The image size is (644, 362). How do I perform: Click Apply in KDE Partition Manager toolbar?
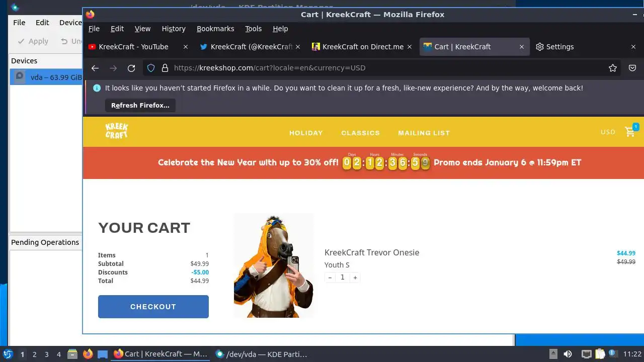(x=33, y=41)
